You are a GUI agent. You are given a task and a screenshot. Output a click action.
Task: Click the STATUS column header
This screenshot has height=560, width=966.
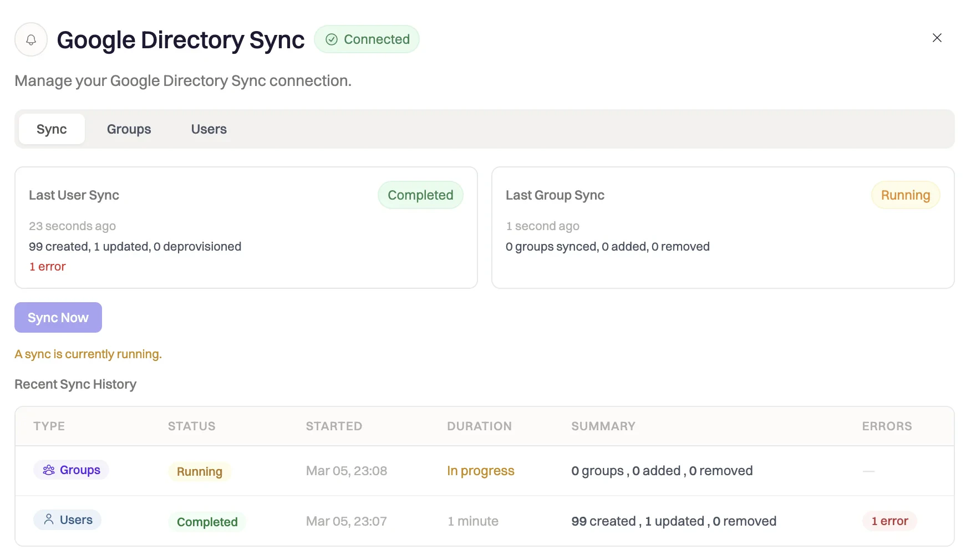(x=191, y=426)
